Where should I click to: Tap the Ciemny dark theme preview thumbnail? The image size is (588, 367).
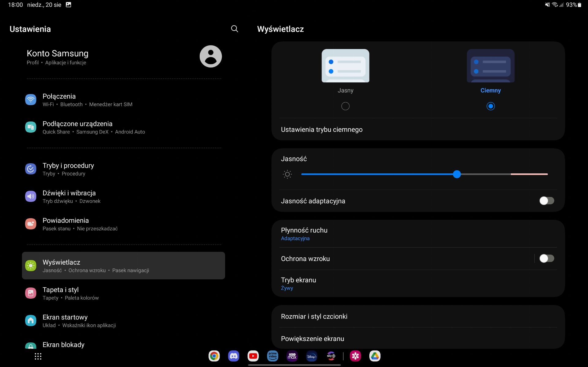click(x=490, y=66)
